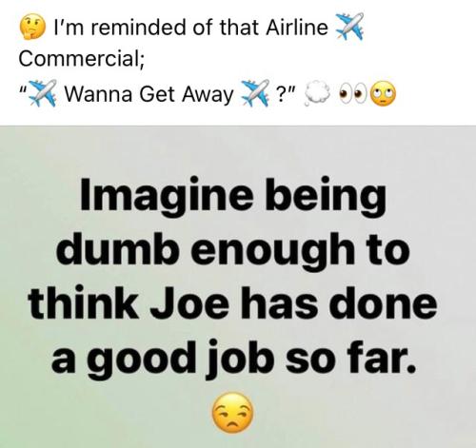476x448 pixels.
Task: Click the "Wanna Get Away" caption text
Action: pos(149,94)
